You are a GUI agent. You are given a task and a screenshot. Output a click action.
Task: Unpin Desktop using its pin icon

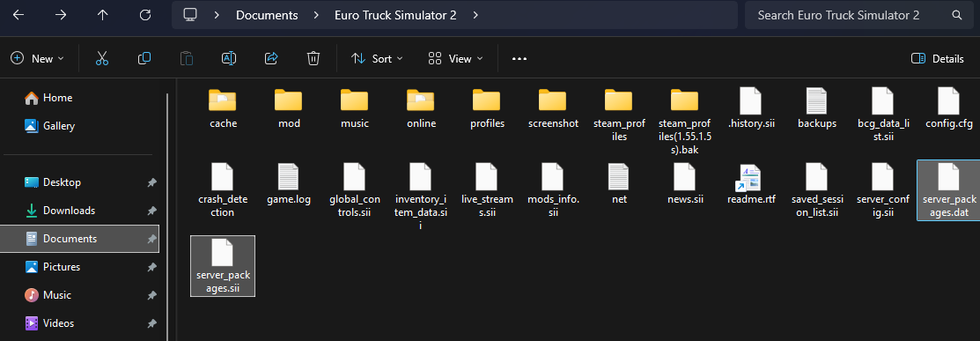[x=151, y=182]
